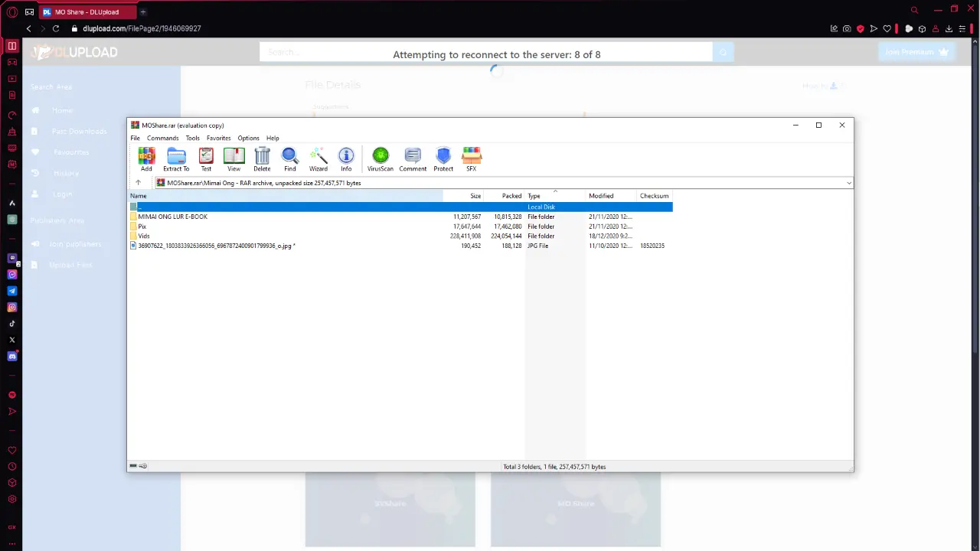Sort file list by Size column
The height and width of the screenshot is (551, 980).
coord(463,196)
